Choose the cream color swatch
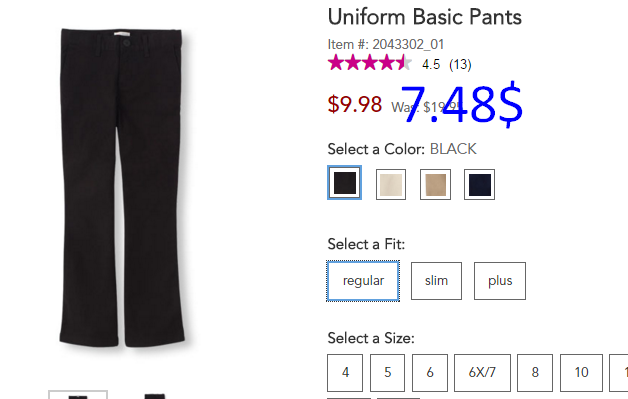The height and width of the screenshot is (399, 628). (391, 184)
